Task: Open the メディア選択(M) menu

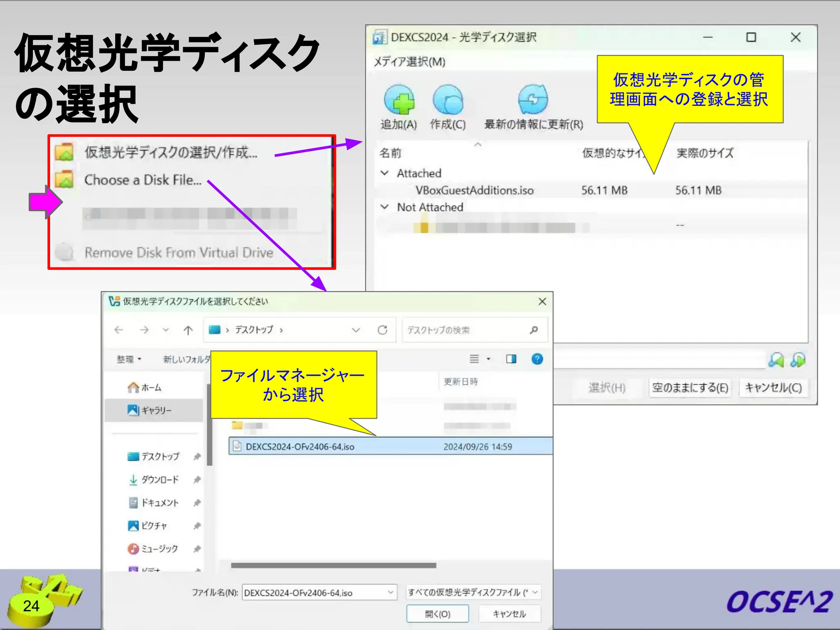Action: (409, 62)
